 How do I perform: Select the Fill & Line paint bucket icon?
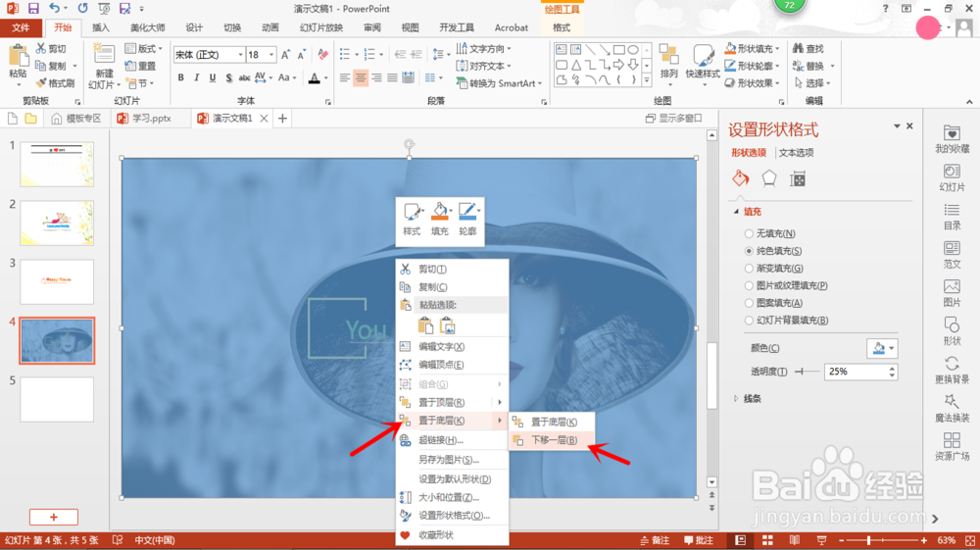point(741,178)
